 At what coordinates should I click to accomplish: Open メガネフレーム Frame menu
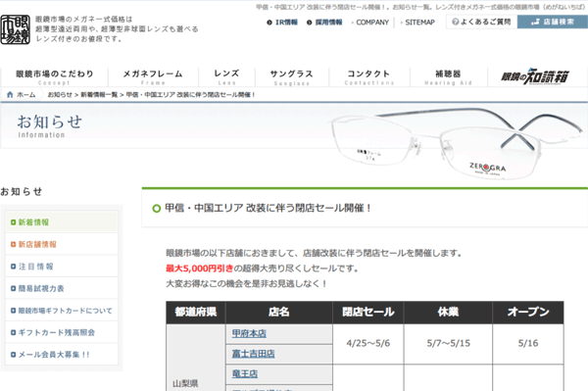[x=153, y=77]
